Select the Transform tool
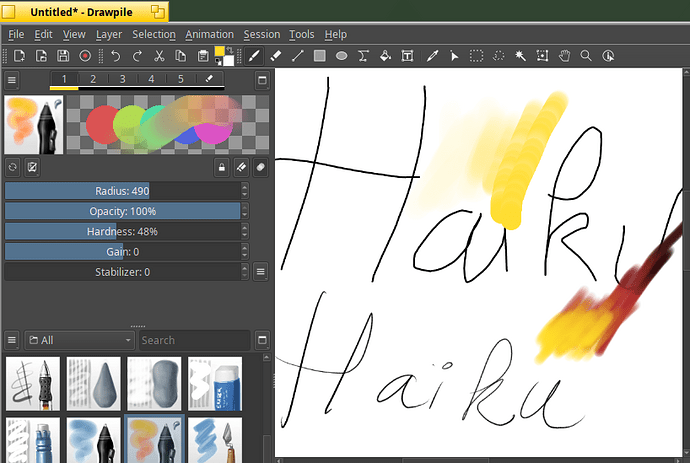This screenshot has width=690, height=463. tap(542, 56)
